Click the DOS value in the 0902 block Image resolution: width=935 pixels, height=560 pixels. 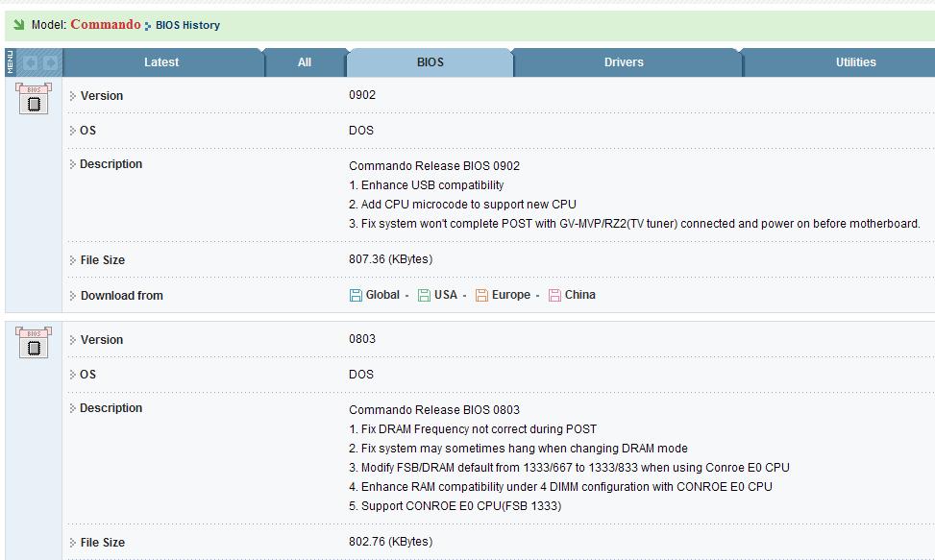360,131
